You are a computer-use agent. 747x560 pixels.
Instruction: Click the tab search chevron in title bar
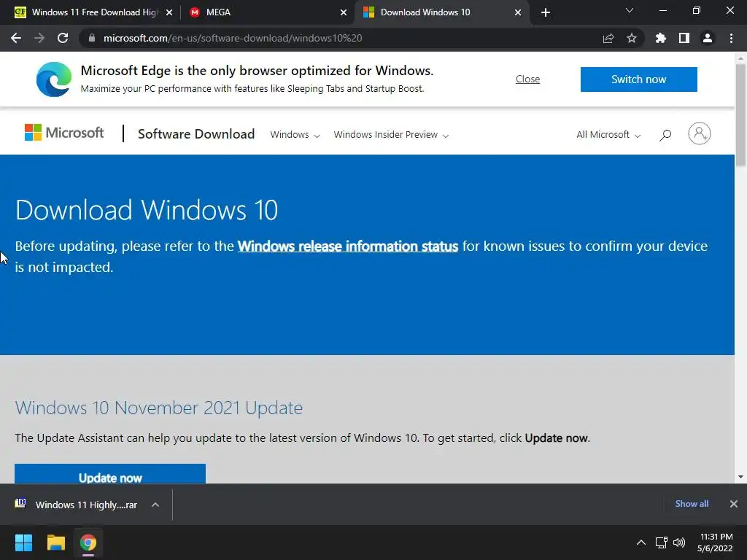630,10
